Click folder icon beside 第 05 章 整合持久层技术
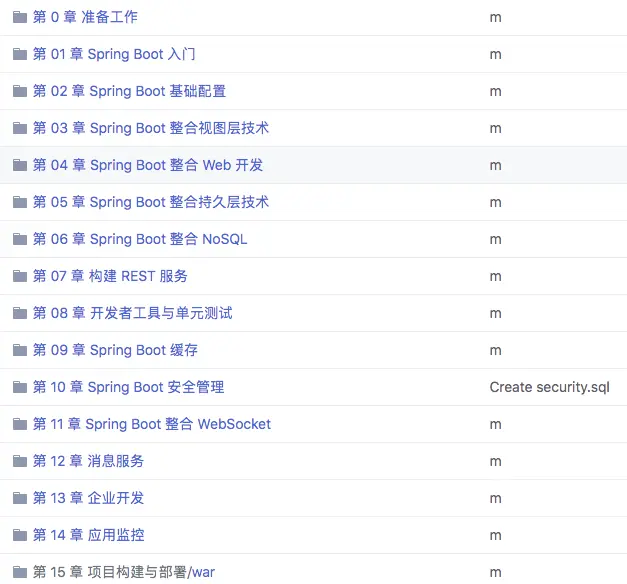Image resolution: width=627 pixels, height=584 pixels. (x=20, y=202)
